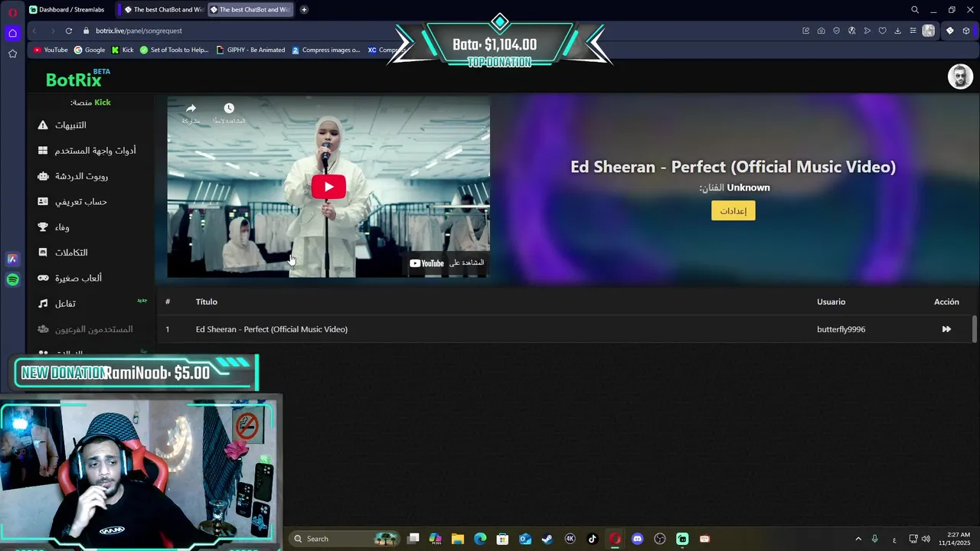Open the BotRix extension icon
This screenshot has width=980, height=551.
point(950,31)
